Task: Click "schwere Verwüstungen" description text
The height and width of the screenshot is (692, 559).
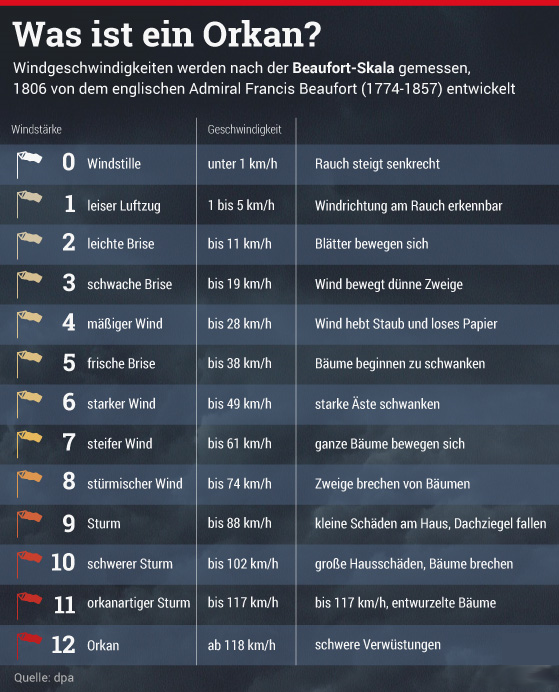Action: click(378, 645)
